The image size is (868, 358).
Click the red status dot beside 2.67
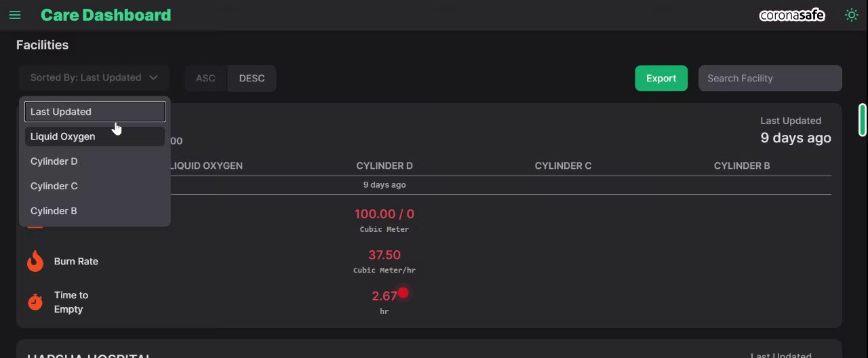(403, 293)
